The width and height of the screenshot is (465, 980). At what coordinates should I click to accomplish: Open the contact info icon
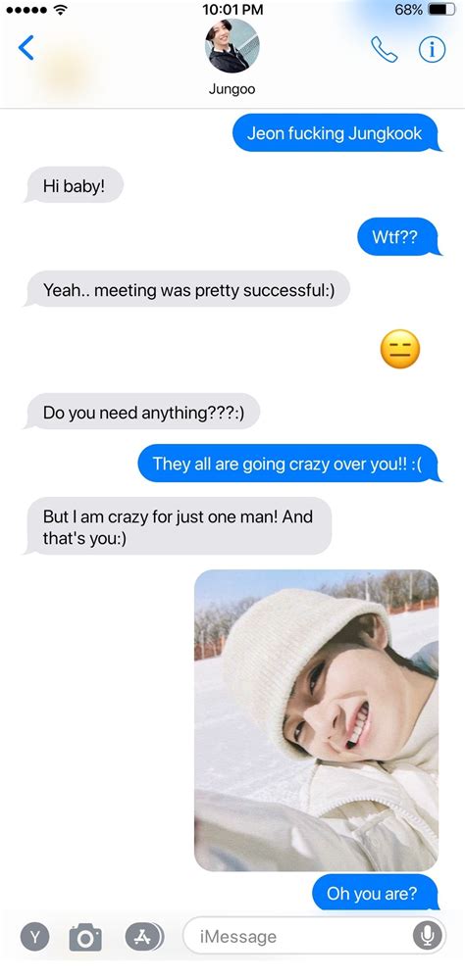[432, 49]
